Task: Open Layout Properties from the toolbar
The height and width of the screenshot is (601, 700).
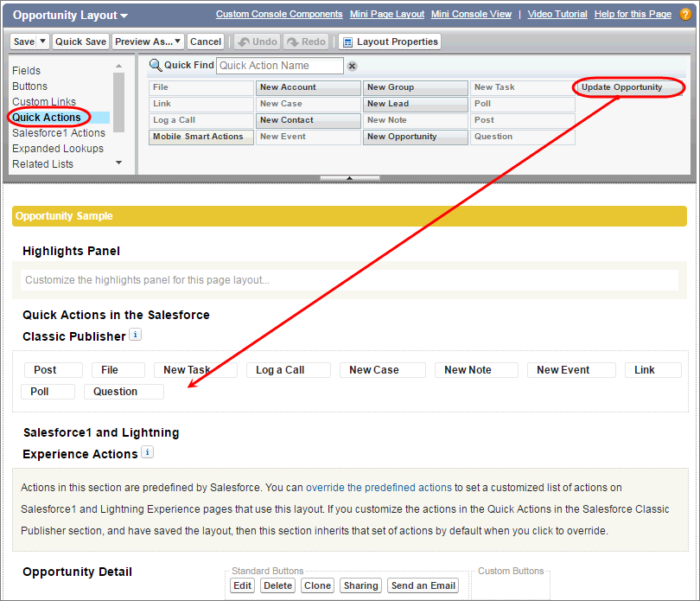Action: 390,42
